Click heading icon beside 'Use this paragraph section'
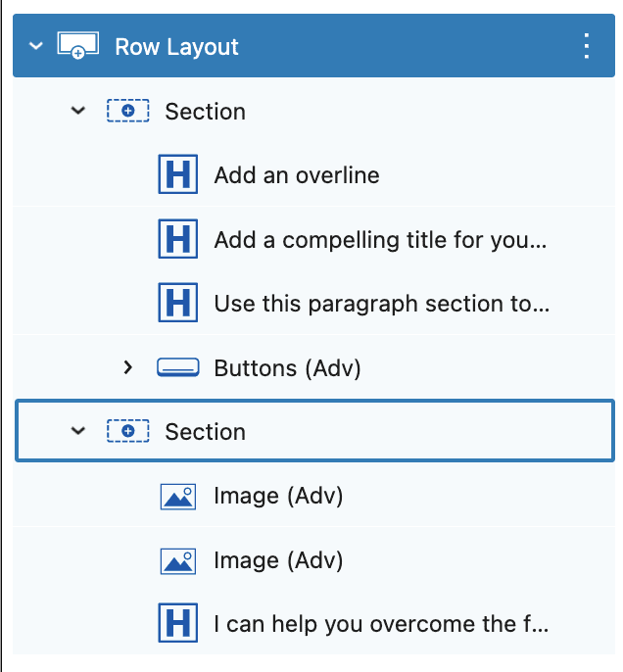This screenshot has width=623, height=672. pyautogui.click(x=178, y=302)
